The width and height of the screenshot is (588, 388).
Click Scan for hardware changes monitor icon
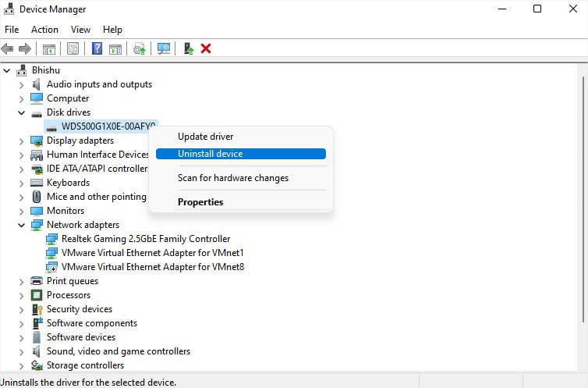(164, 48)
